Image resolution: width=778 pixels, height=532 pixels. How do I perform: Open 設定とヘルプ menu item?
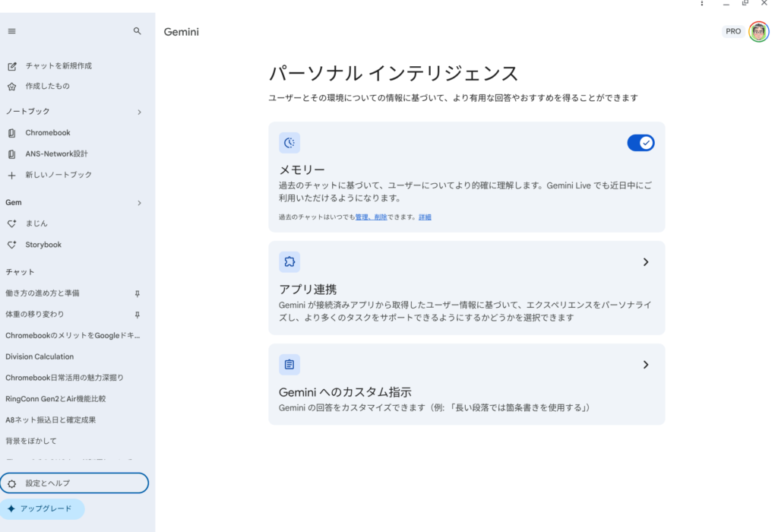(x=74, y=483)
